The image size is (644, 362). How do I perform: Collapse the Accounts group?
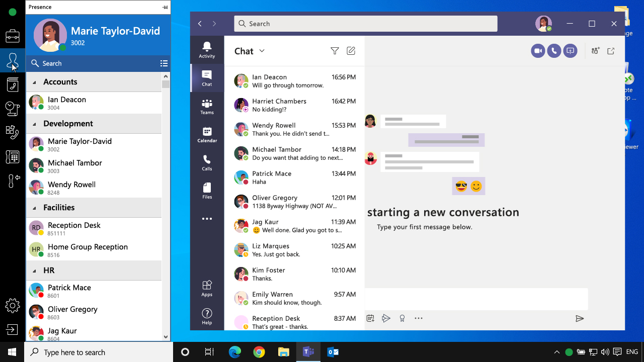click(x=35, y=82)
